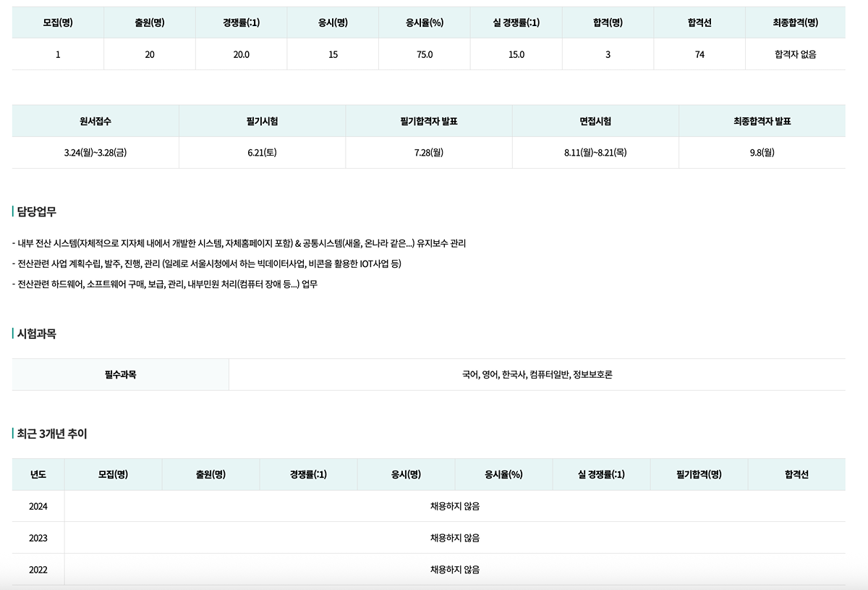
Task: Click the 최종합격(명) column header
Action: click(795, 22)
